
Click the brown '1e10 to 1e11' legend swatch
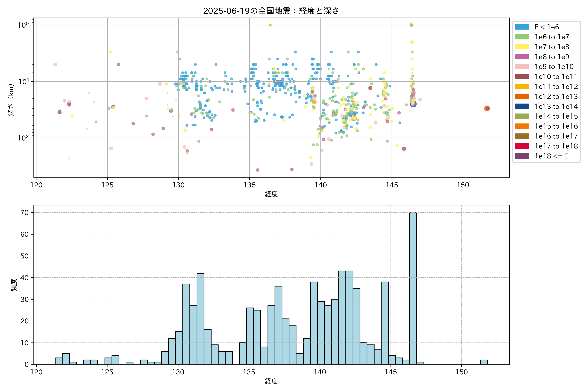pos(522,76)
